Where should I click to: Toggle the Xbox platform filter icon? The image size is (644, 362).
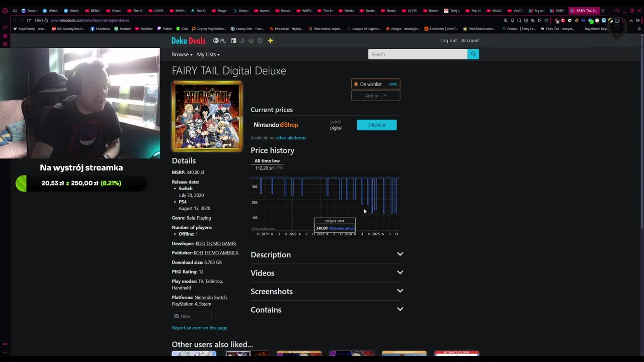coord(251,41)
